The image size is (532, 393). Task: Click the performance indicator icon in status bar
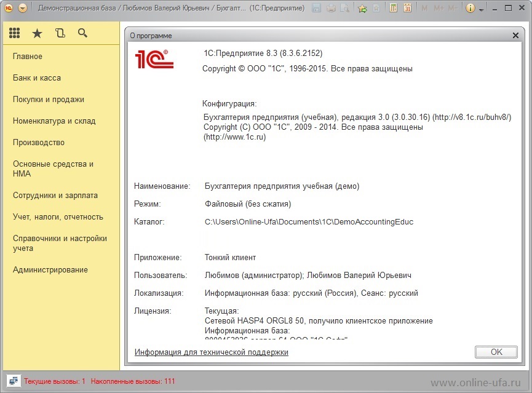(14, 381)
